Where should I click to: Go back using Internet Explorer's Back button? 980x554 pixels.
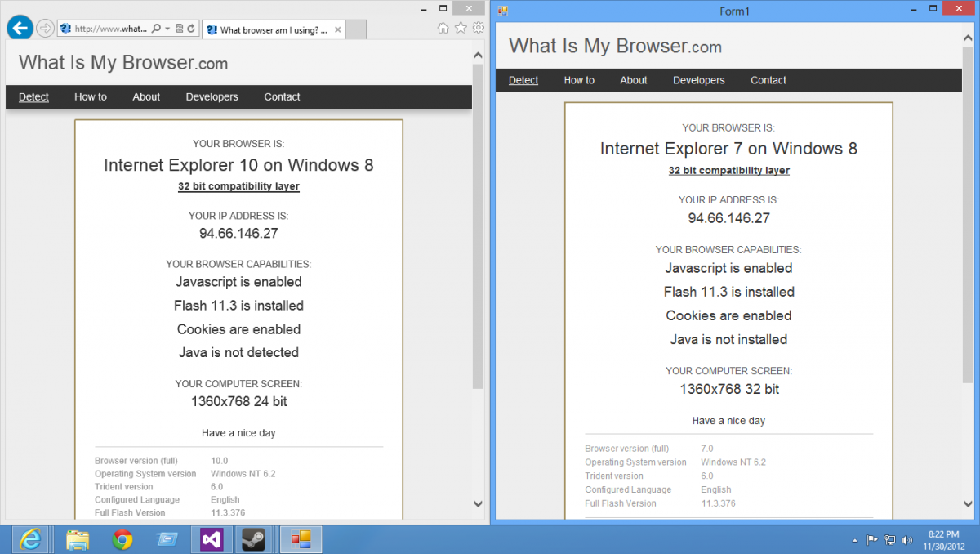pos(20,28)
